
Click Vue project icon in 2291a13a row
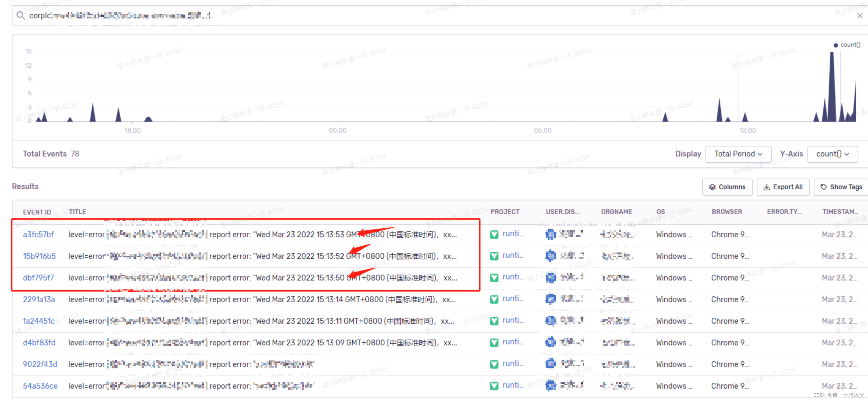click(494, 299)
